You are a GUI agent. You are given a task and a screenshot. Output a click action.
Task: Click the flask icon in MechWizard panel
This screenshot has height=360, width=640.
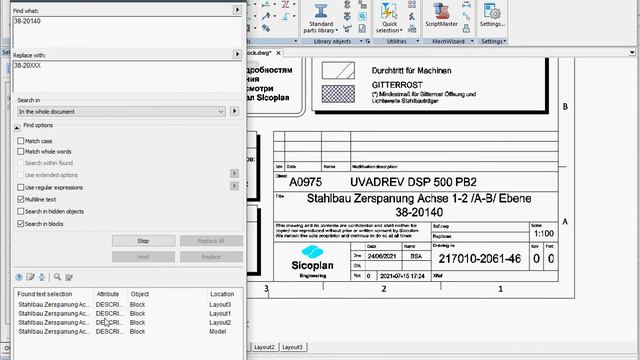point(467,29)
